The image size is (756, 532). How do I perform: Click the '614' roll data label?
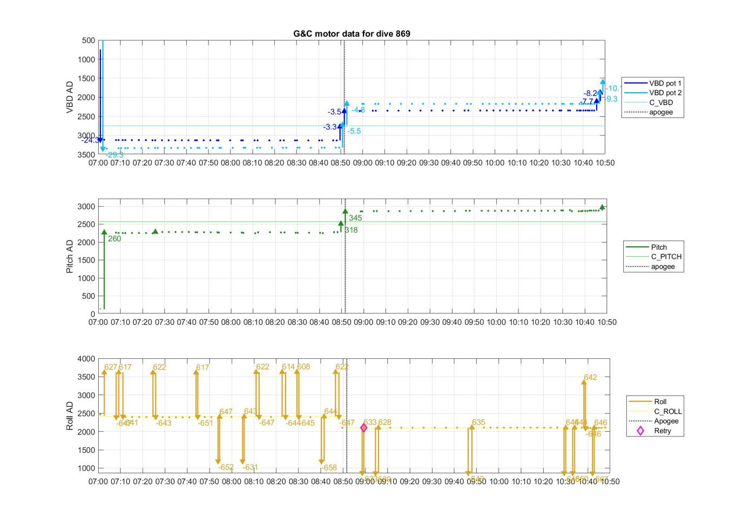(288, 367)
